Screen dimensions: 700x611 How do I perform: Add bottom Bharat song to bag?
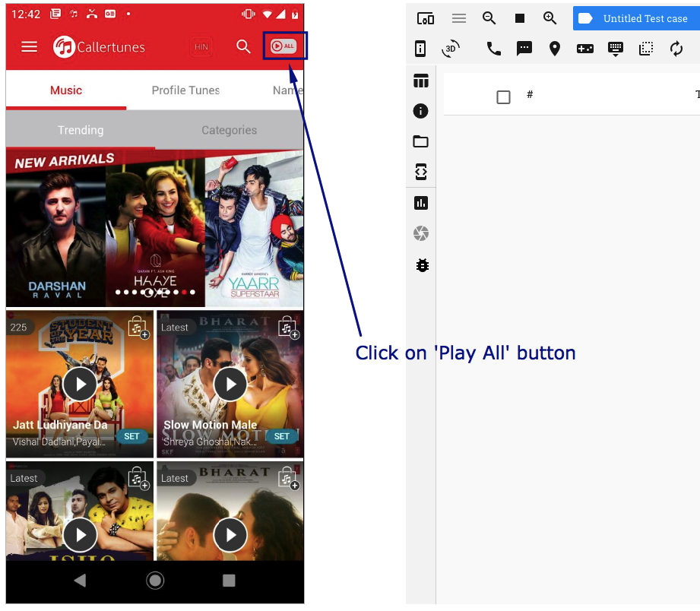[289, 479]
